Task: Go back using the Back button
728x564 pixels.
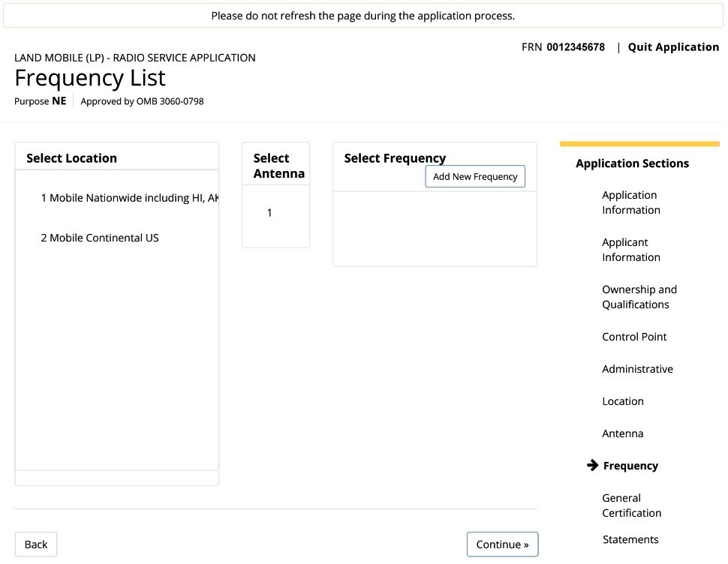Action: pyautogui.click(x=36, y=544)
